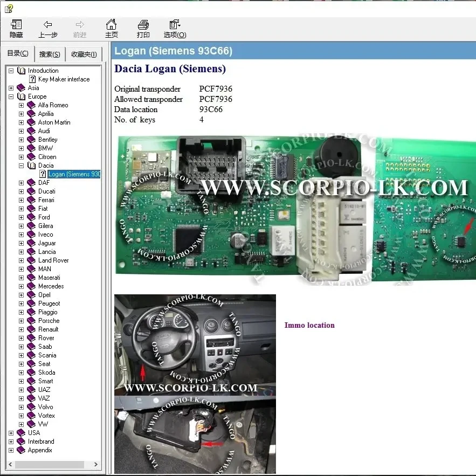The height and width of the screenshot is (476, 476).
Task: Click the Porsche book icon
Action: [31, 321]
